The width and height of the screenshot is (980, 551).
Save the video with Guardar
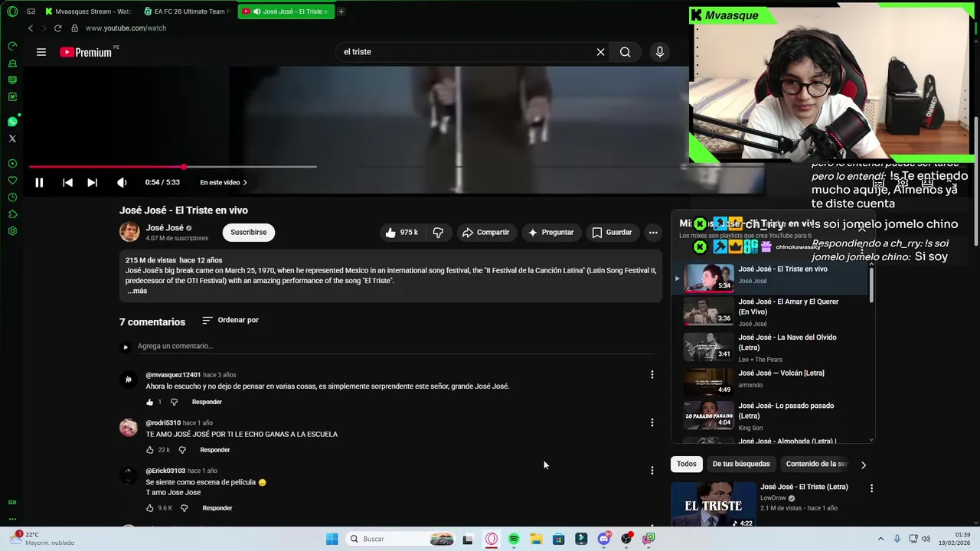(612, 233)
